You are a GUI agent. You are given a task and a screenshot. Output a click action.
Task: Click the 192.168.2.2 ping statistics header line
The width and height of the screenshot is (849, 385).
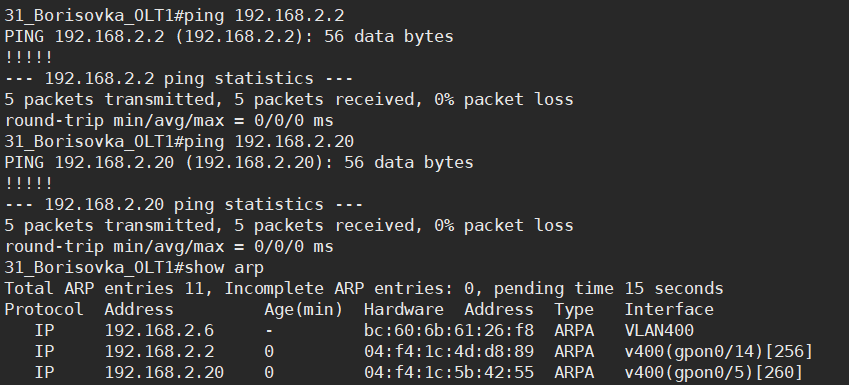pyautogui.click(x=179, y=79)
